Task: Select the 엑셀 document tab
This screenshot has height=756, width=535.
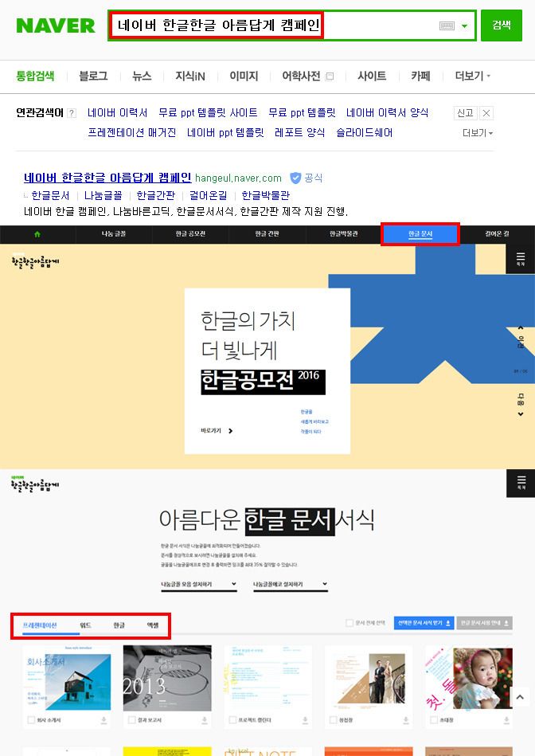Action: click(152, 625)
